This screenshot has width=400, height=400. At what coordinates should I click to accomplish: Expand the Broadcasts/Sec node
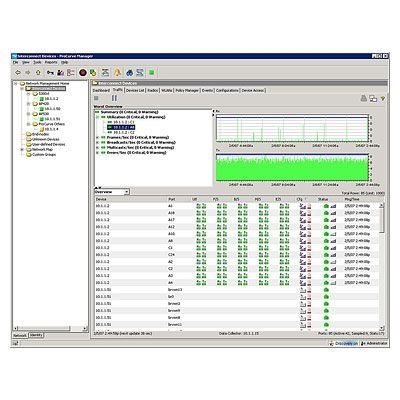point(98,142)
